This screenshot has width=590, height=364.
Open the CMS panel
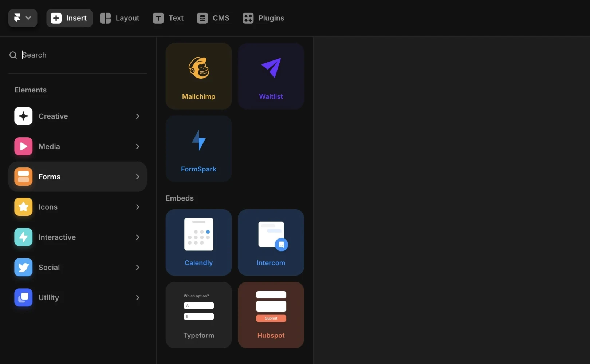[x=213, y=18]
